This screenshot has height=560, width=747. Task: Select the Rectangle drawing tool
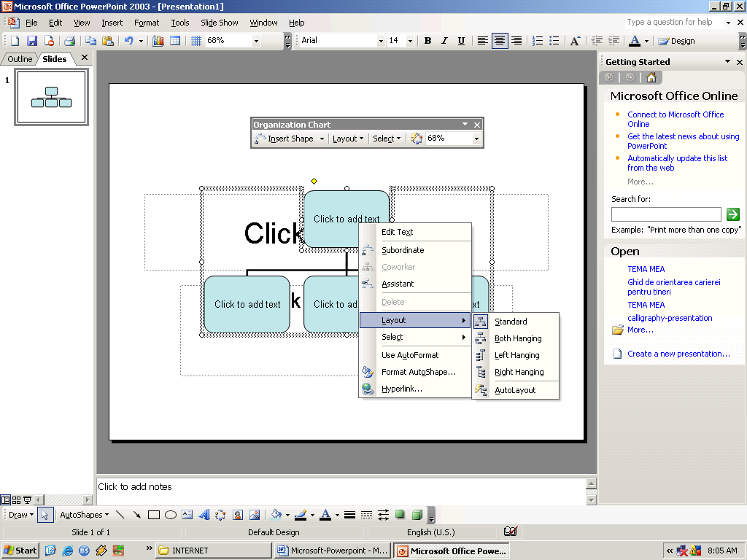[153, 515]
